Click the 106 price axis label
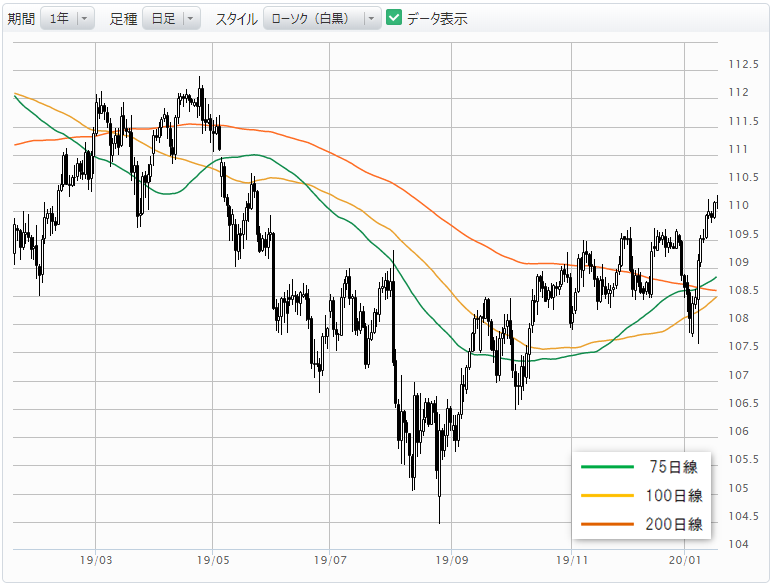The image size is (774, 586). pos(738,431)
